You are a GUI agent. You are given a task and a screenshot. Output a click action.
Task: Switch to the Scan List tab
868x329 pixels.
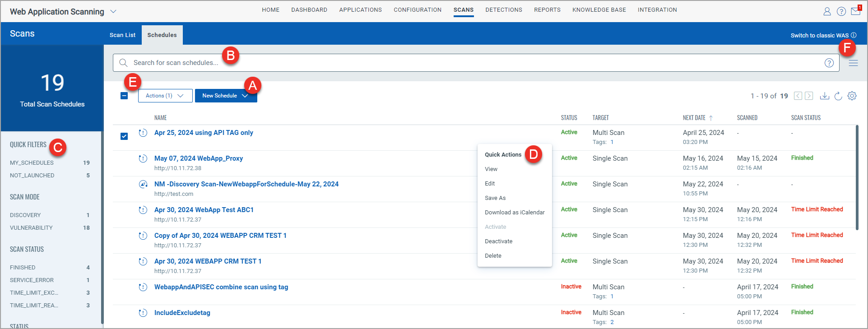coord(122,35)
